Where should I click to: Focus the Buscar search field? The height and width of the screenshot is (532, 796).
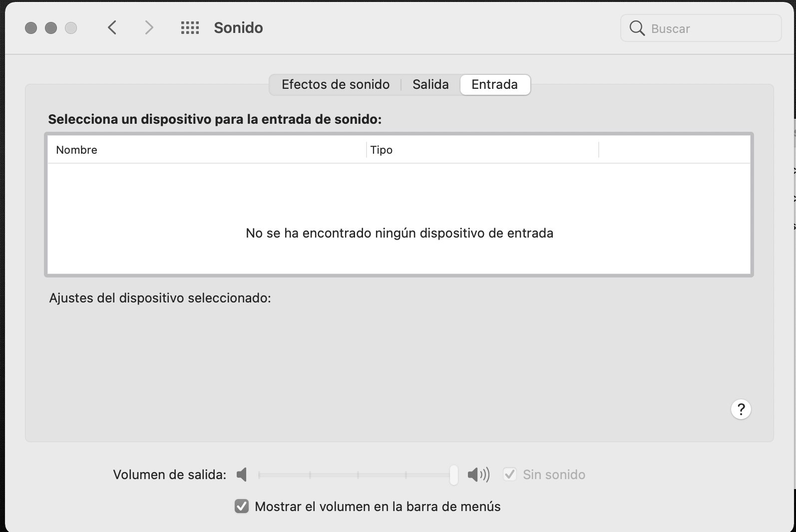pos(701,28)
